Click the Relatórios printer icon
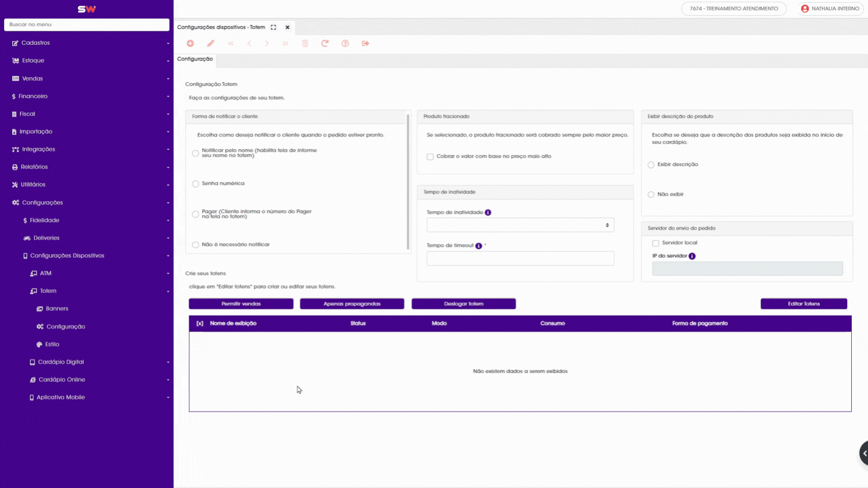 (15, 167)
